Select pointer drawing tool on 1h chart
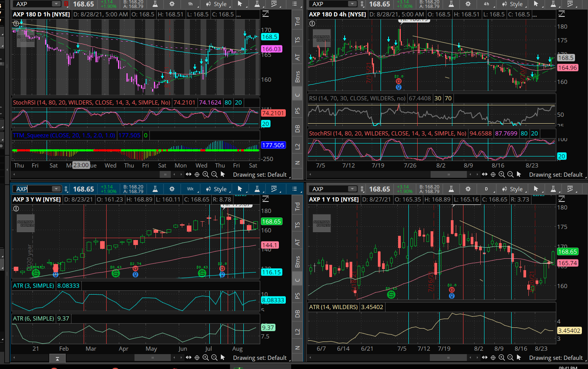Viewport: 588px width, 369px height. click(x=240, y=4)
